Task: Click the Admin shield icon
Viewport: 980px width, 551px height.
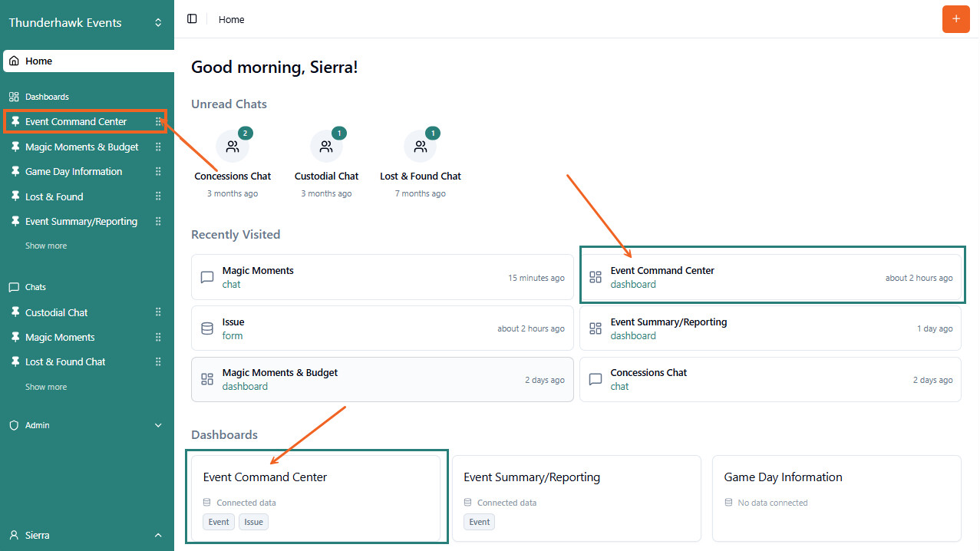Action: [14, 425]
